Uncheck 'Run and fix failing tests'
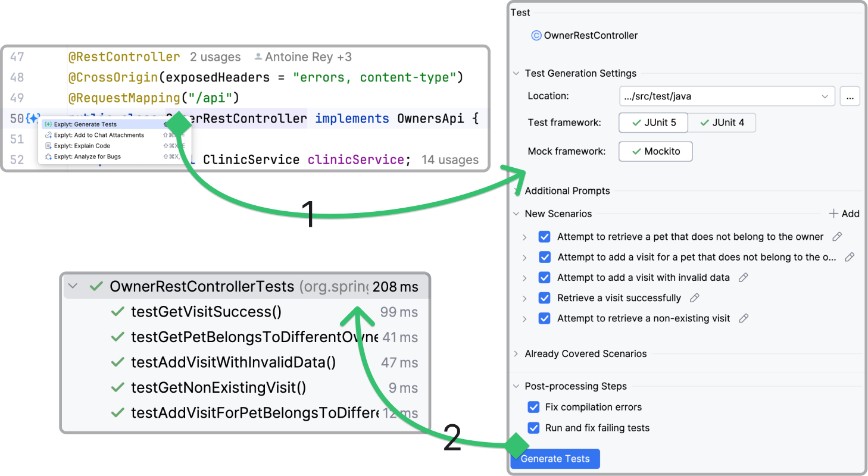Screen dimensions: 868x476 pos(533,428)
